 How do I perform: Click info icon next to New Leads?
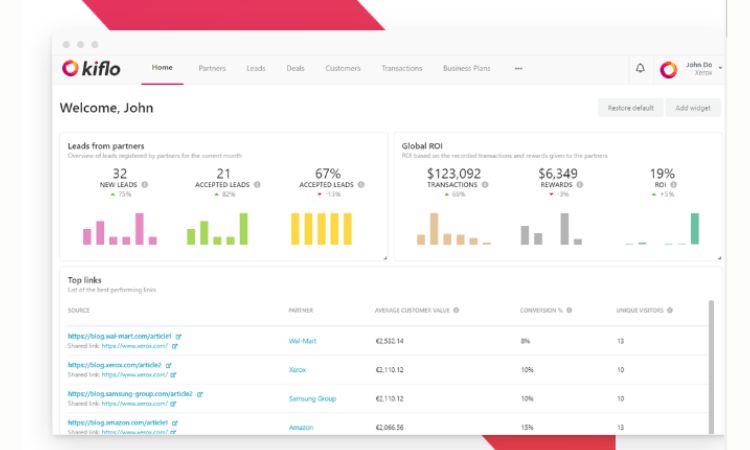coord(145,185)
